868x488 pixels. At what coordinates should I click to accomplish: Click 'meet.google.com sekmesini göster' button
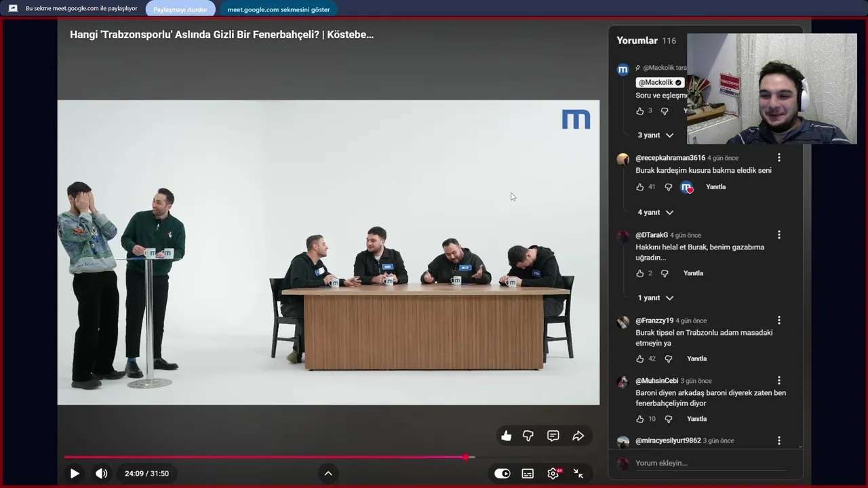pos(279,9)
